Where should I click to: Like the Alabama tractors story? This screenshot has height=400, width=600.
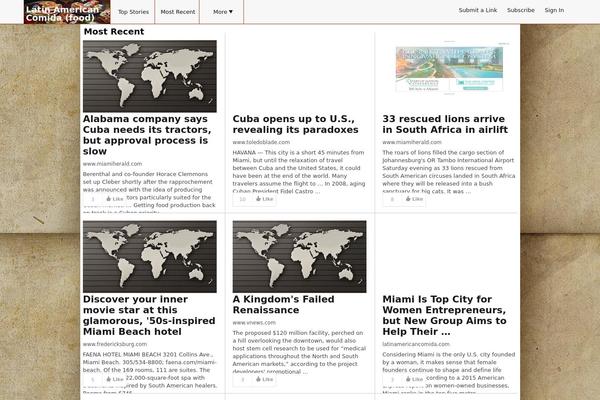click(114, 199)
